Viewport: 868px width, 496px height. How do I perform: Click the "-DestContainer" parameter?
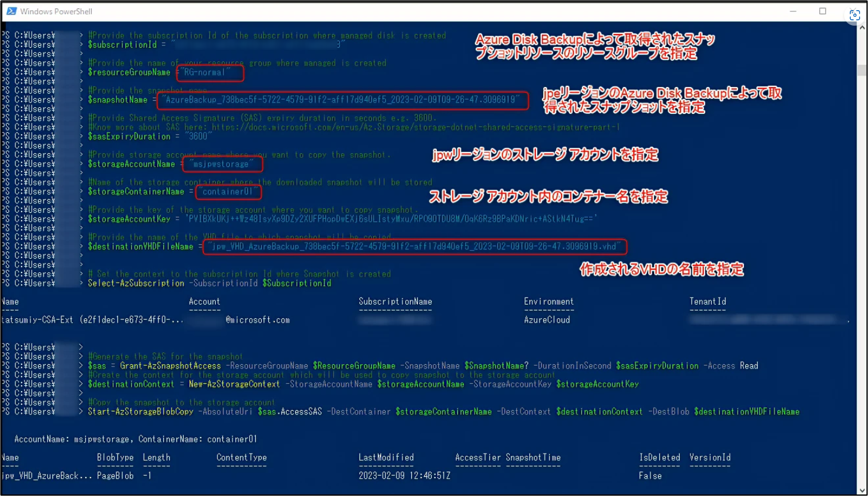tap(359, 411)
